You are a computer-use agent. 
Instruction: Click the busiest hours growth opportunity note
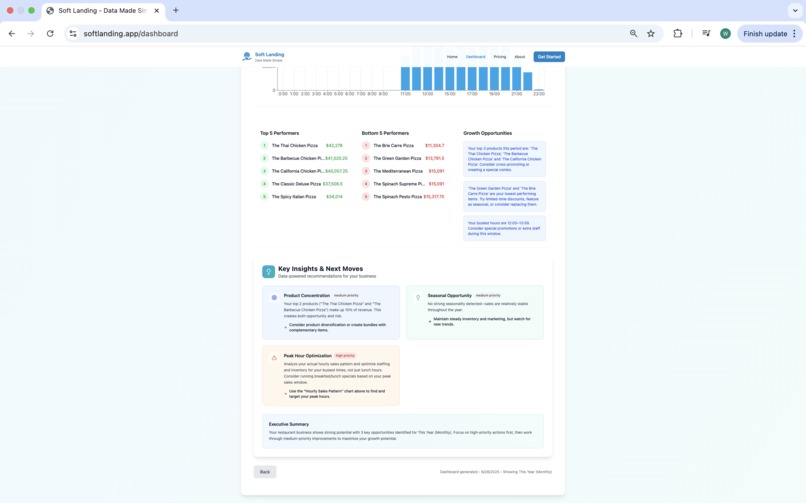pyautogui.click(x=504, y=228)
